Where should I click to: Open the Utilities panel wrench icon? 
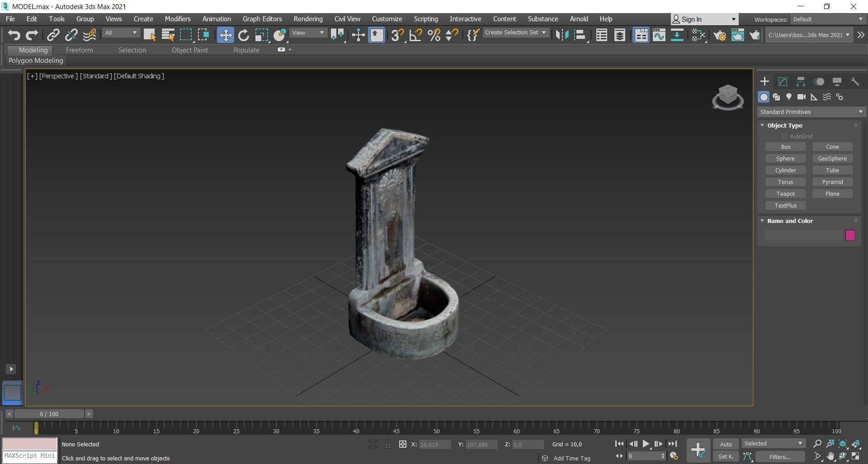point(854,81)
